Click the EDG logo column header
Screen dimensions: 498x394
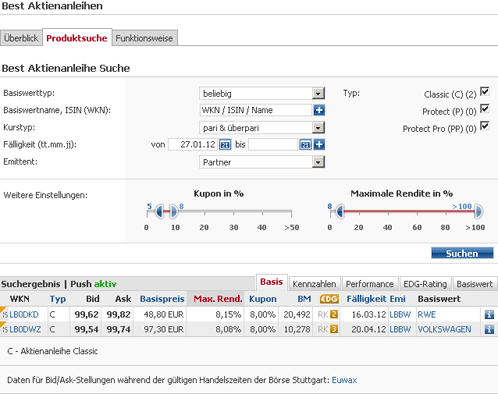329,299
